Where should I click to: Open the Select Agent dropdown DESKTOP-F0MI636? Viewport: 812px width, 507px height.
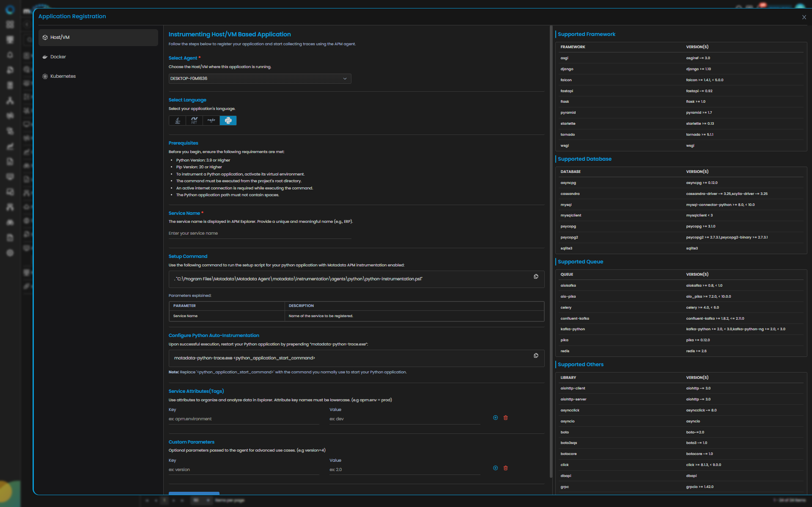coord(260,79)
